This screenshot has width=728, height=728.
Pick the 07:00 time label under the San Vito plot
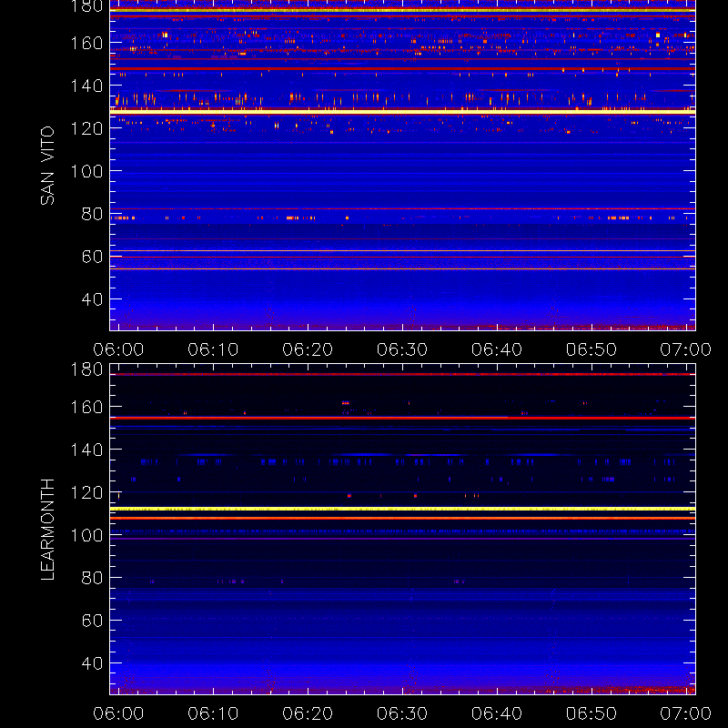685,349
